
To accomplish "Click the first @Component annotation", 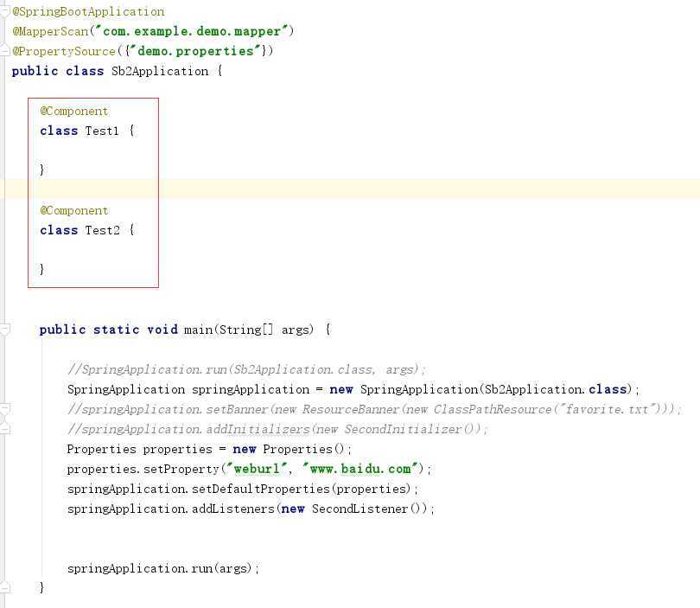I will coord(74,111).
